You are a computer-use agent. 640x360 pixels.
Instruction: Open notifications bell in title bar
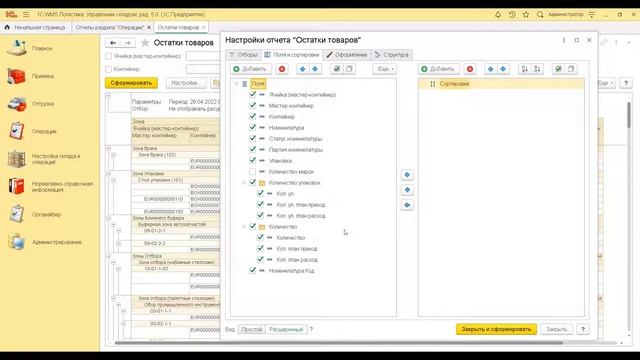498,14
